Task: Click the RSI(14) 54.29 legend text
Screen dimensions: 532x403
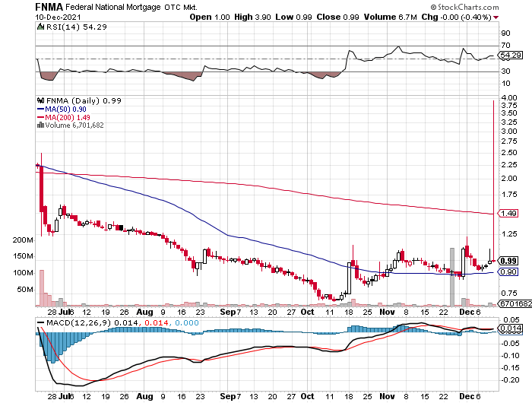Action: coord(76,27)
